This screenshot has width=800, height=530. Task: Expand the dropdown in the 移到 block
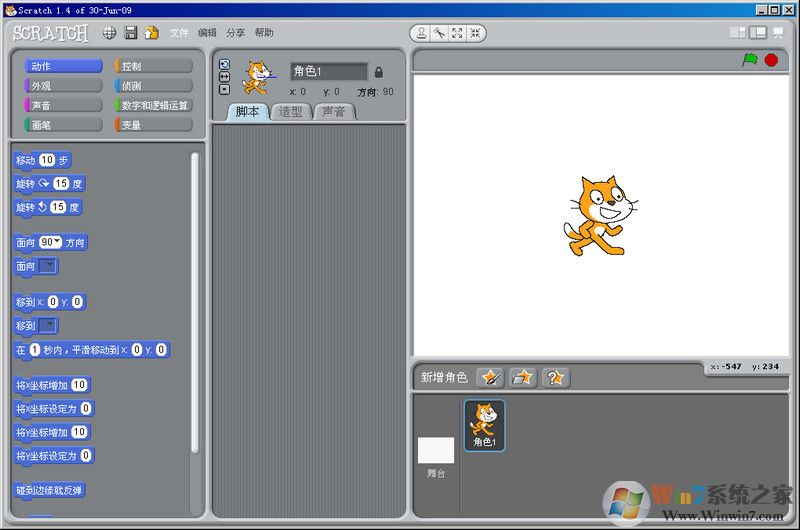tap(48, 325)
